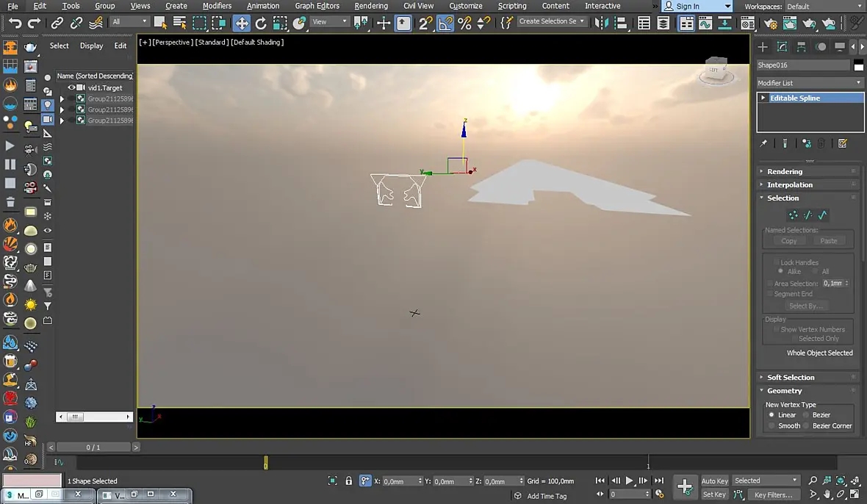The width and height of the screenshot is (867, 504).
Task: Click the Unlink Selection icon
Action: [x=76, y=24]
